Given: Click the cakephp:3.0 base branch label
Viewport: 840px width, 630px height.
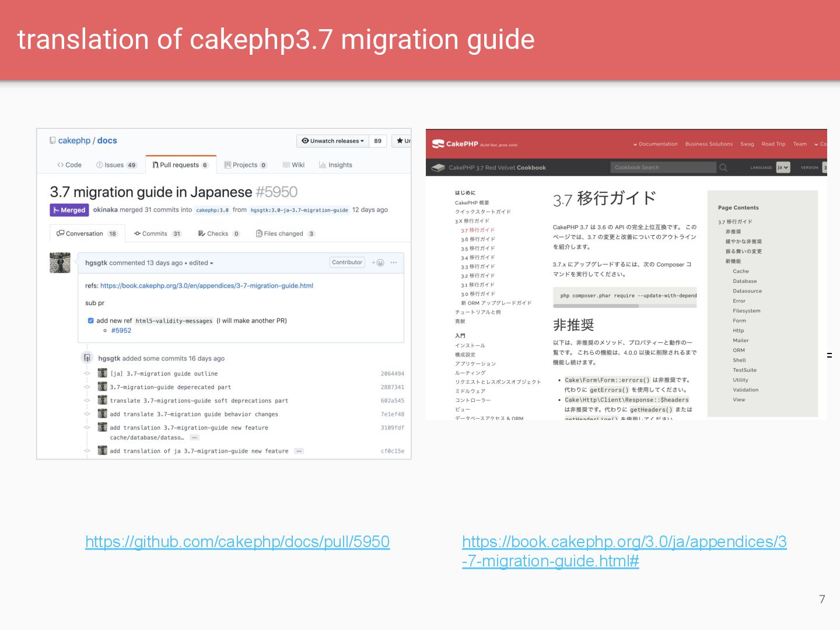Looking at the screenshot, I should 212,210.
